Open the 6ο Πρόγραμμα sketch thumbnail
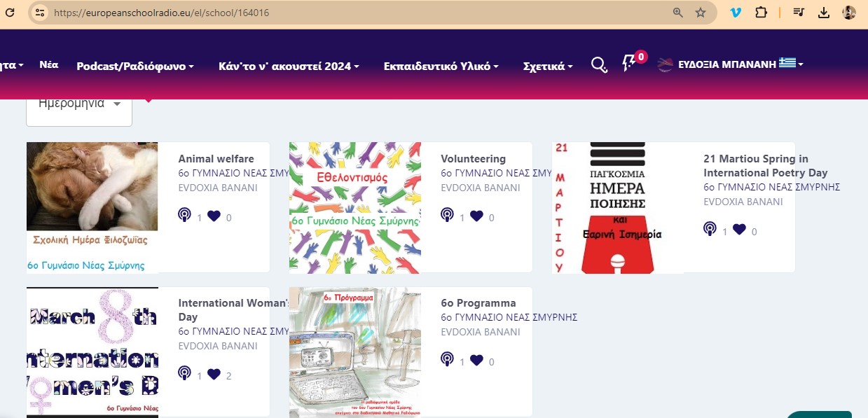The width and height of the screenshot is (868, 418). click(x=355, y=352)
